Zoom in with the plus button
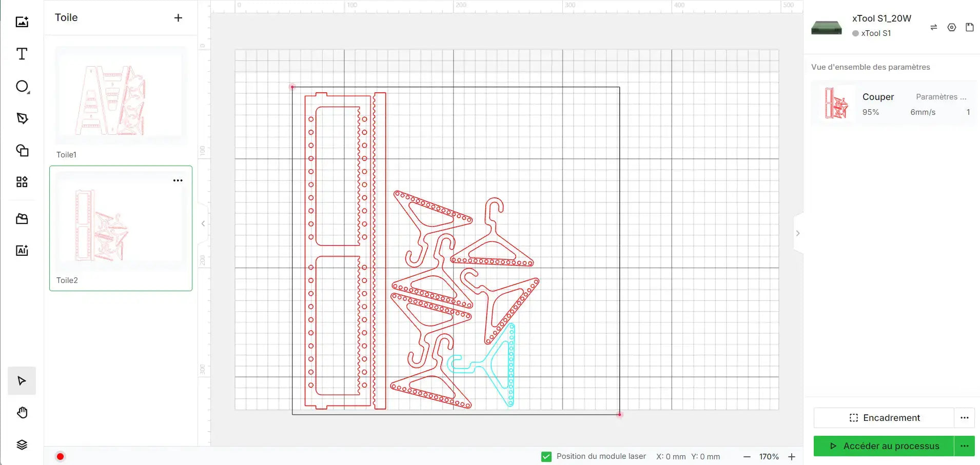This screenshot has width=980, height=465. (792, 457)
